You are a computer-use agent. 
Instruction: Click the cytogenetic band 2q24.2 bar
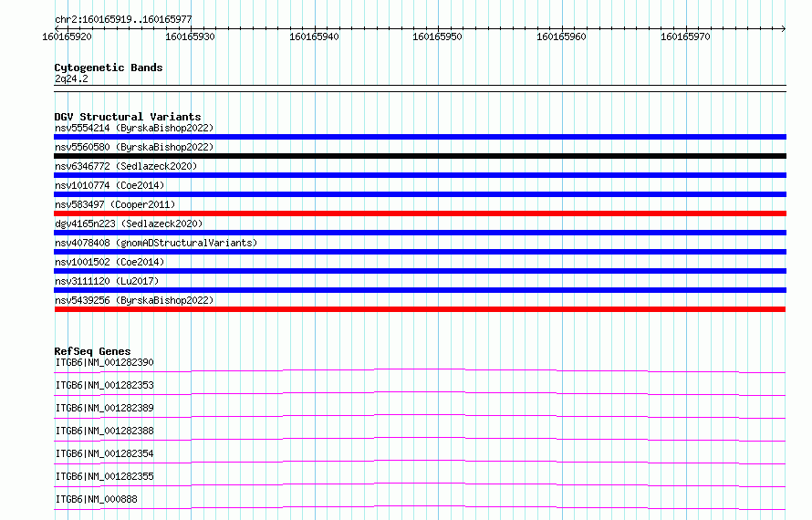(x=420, y=88)
